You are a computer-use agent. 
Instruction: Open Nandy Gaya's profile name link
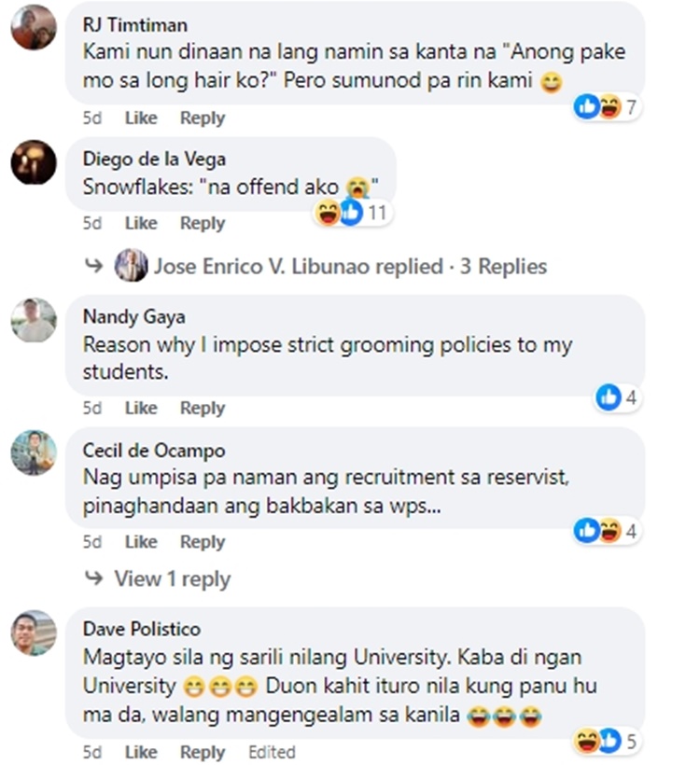click(133, 316)
